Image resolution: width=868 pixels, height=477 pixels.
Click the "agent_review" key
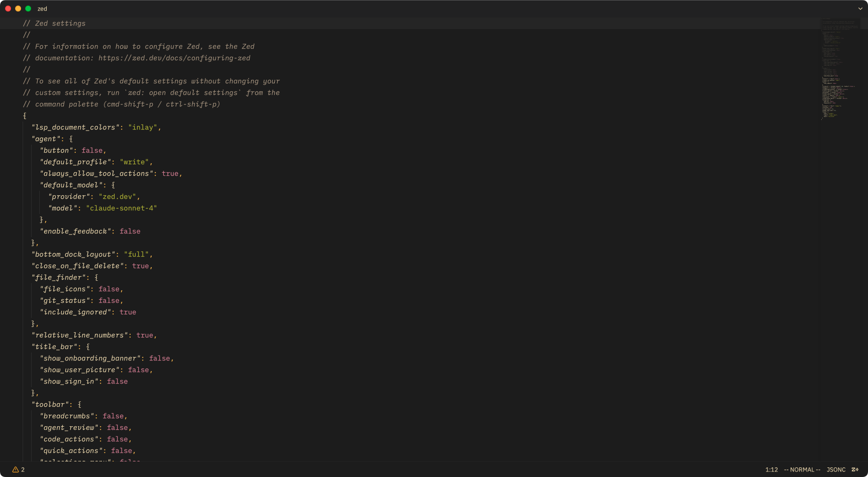coord(69,428)
